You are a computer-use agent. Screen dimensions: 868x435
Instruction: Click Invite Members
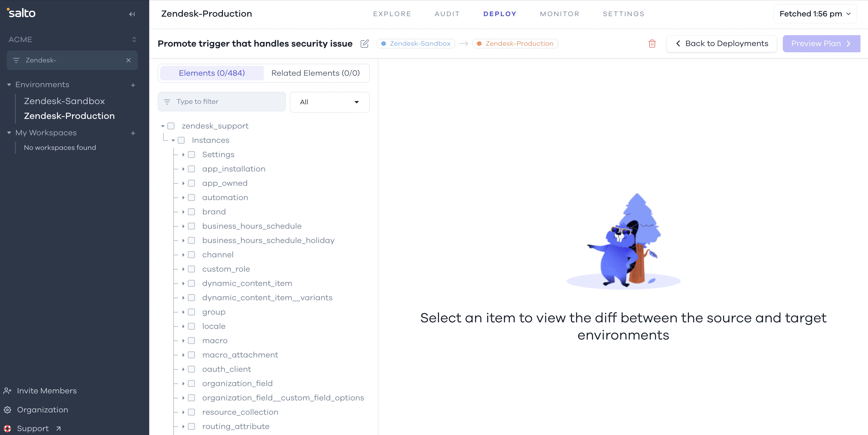point(47,391)
